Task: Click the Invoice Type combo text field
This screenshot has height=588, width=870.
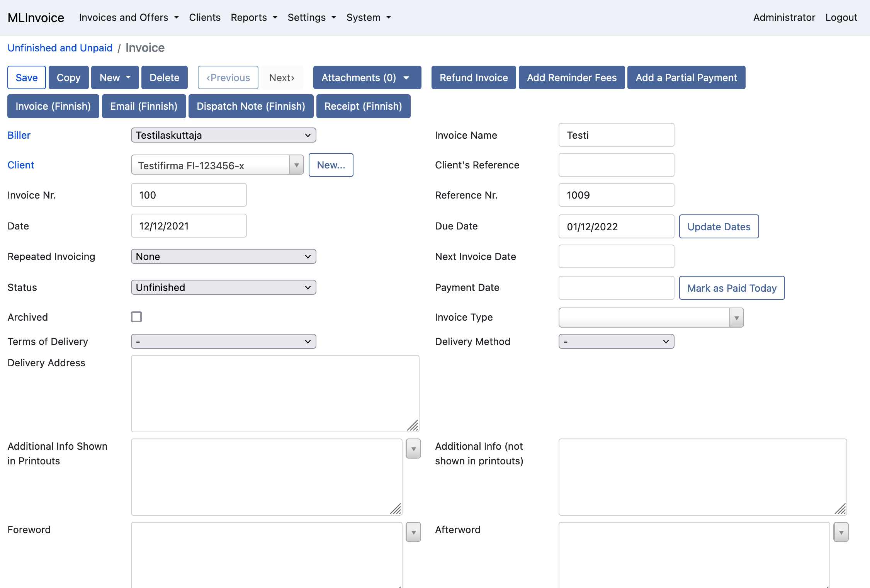Action: [x=644, y=318]
